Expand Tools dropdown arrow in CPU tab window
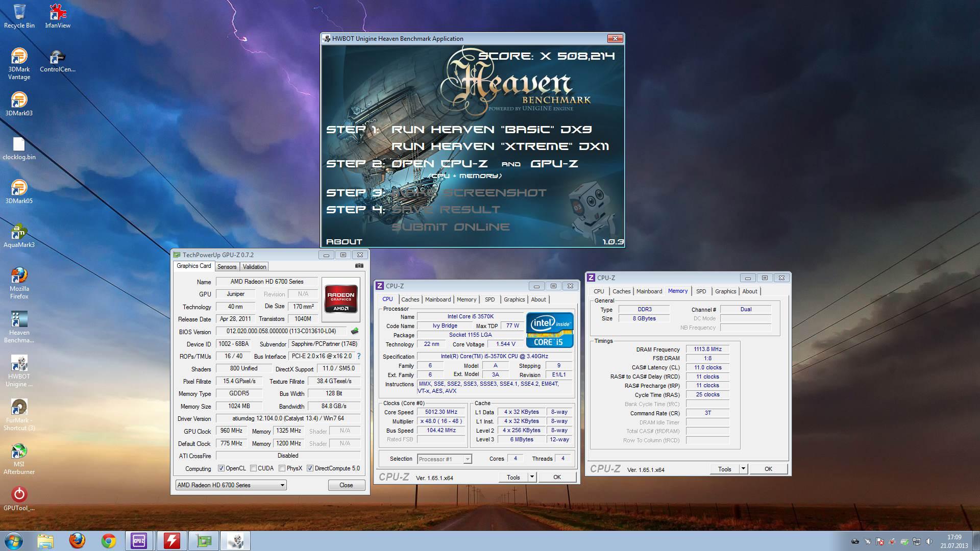 point(532,477)
